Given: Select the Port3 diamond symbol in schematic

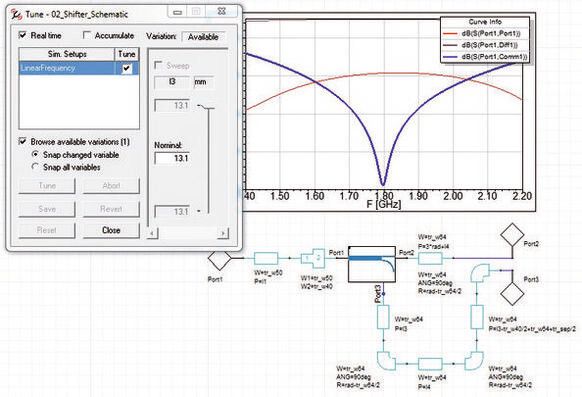Looking at the screenshot, I should pos(512,293).
